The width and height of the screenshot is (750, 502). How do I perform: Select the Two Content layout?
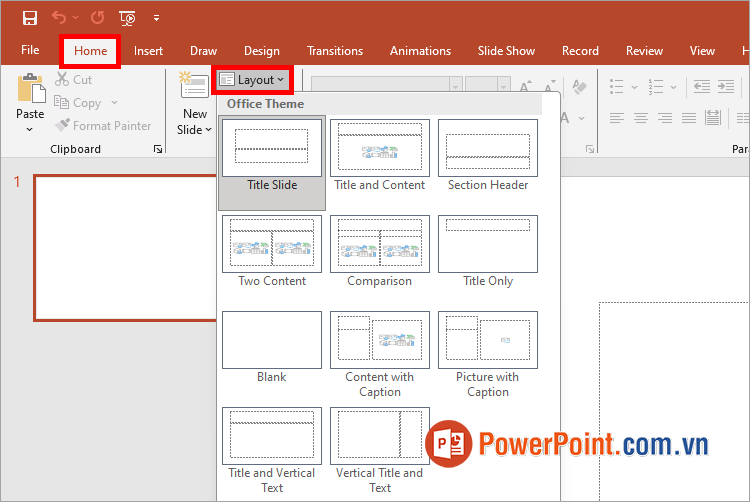[272, 251]
